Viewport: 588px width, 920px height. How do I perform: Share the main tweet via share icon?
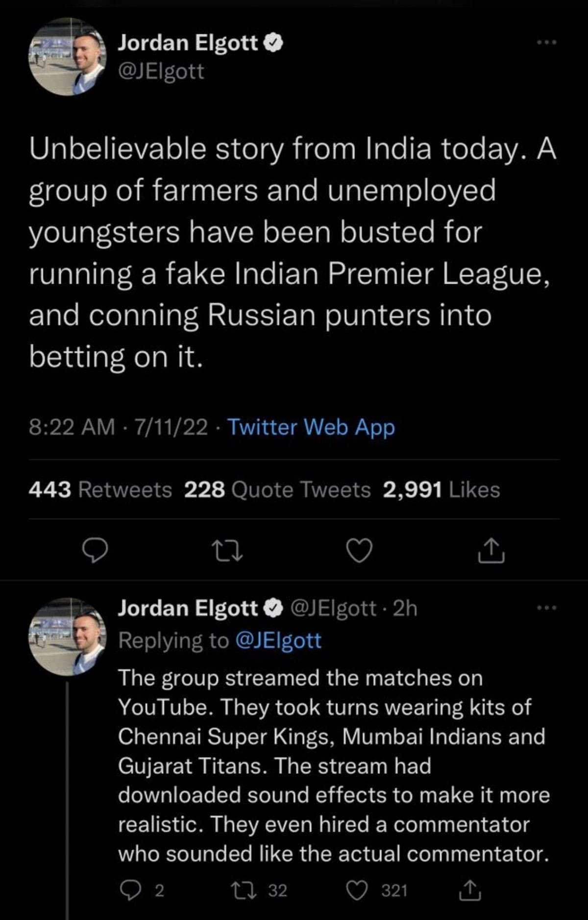point(491,551)
